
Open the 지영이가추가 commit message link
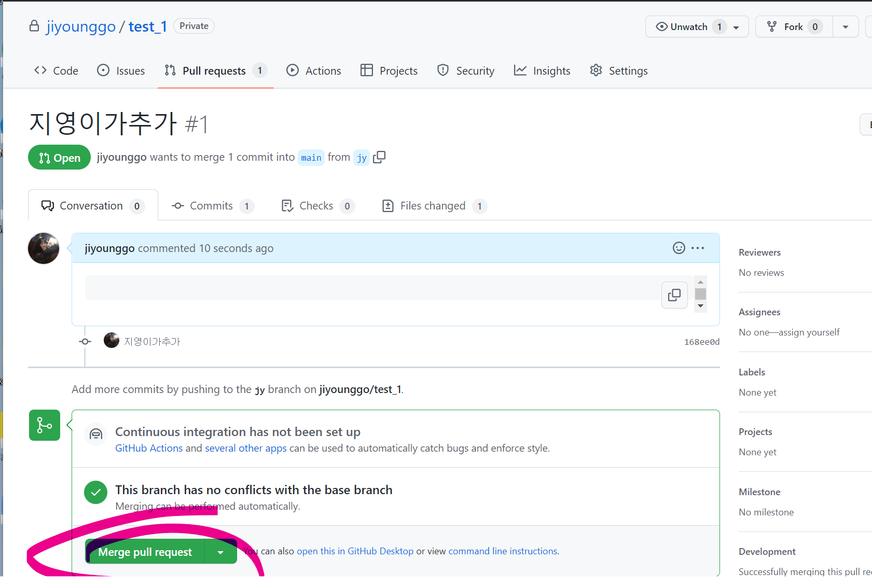point(152,342)
